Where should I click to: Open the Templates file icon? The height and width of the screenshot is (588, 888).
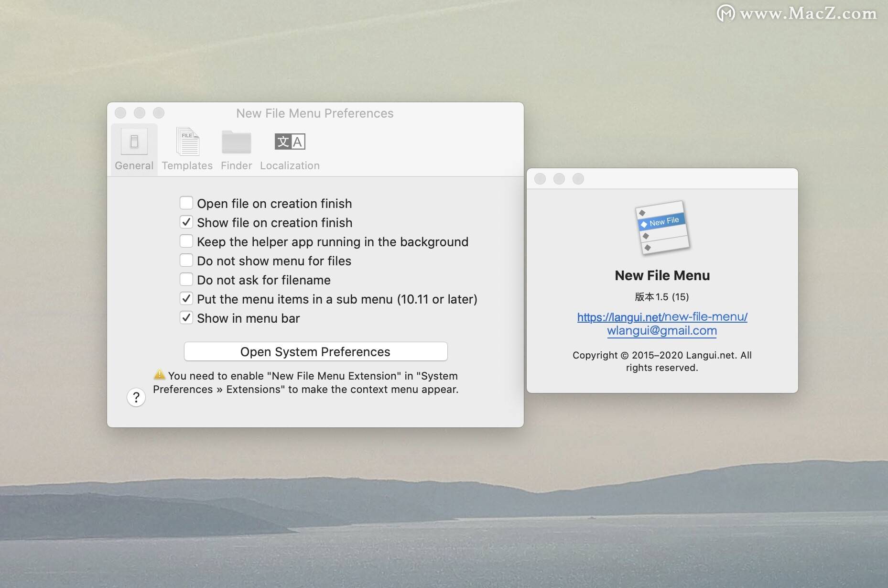187,142
